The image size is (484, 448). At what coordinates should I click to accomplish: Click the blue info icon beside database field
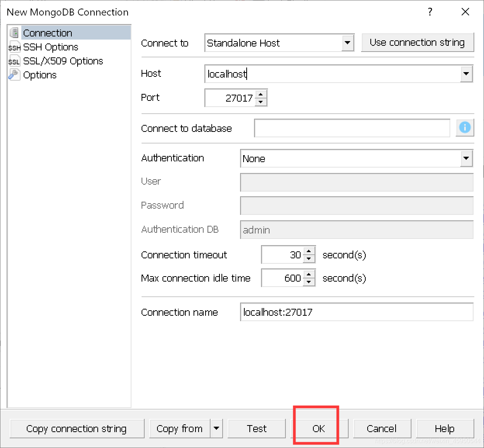(465, 128)
